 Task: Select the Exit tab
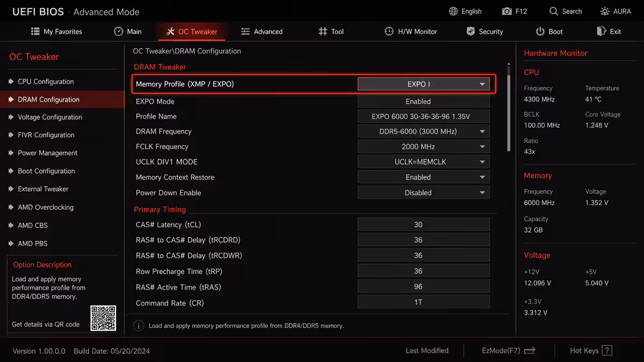[609, 32]
